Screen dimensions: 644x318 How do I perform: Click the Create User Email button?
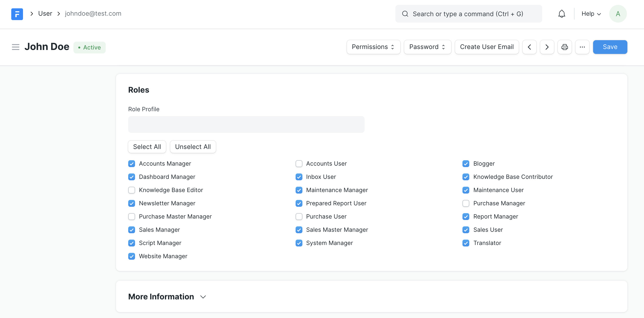coord(487,47)
